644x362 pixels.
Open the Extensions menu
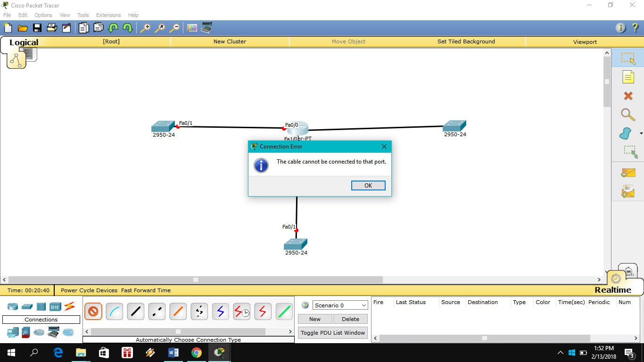click(108, 15)
